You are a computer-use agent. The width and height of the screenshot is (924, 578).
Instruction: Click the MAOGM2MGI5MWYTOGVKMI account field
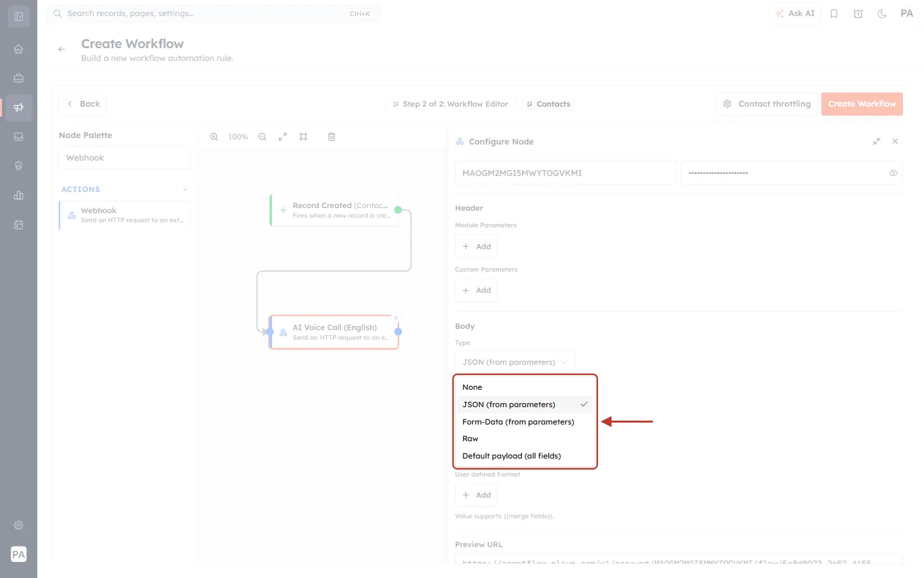[x=565, y=173]
